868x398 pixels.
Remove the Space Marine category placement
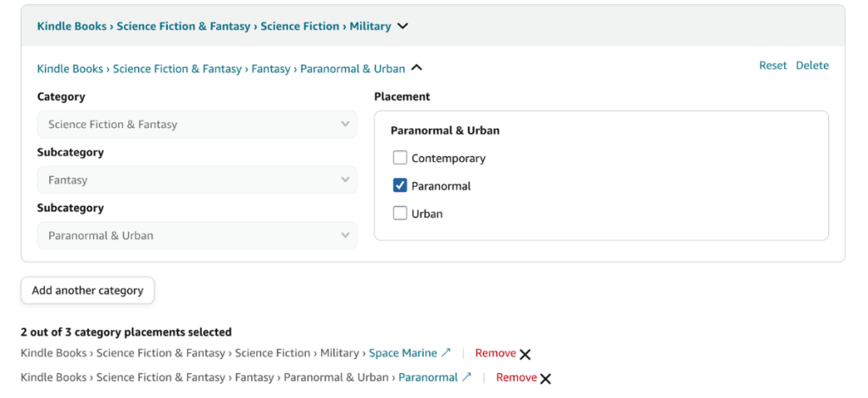click(495, 353)
